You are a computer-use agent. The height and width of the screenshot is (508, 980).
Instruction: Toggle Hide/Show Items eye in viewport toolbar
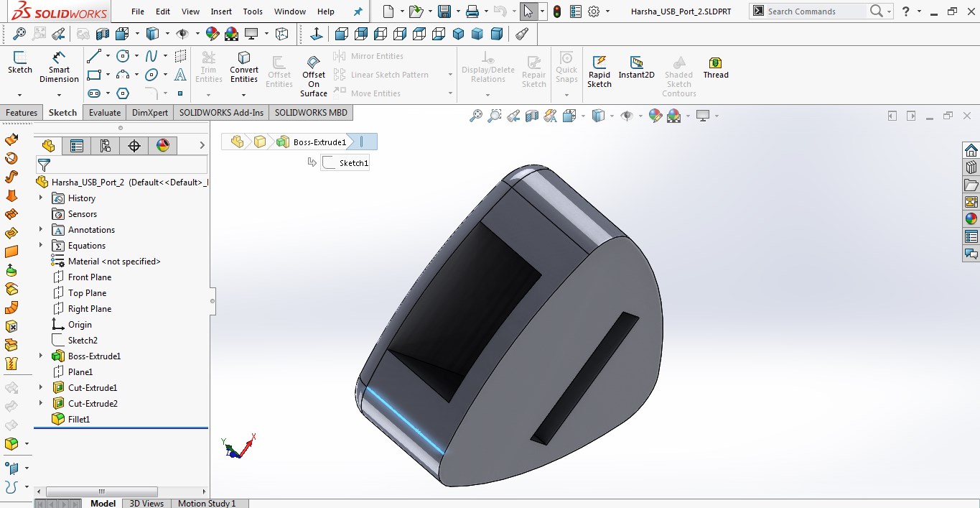(627, 116)
